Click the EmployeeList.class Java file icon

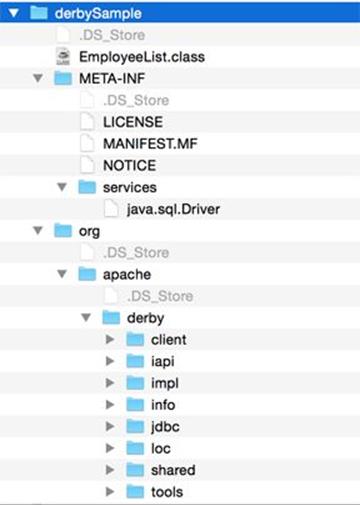[x=63, y=57]
